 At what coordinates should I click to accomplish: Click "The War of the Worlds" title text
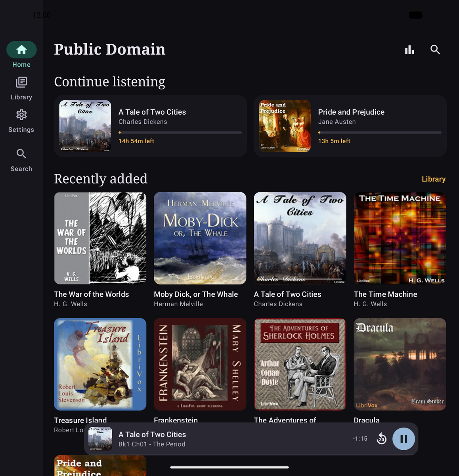pos(92,294)
